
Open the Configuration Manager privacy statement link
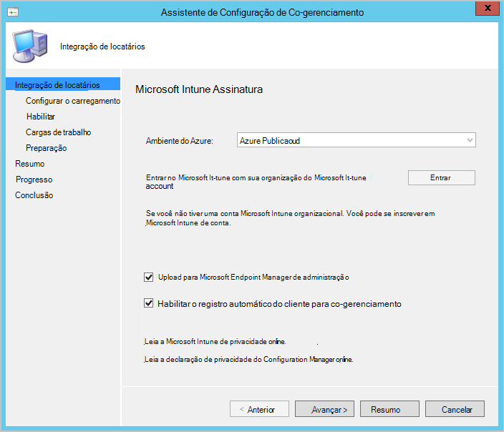[x=248, y=360]
